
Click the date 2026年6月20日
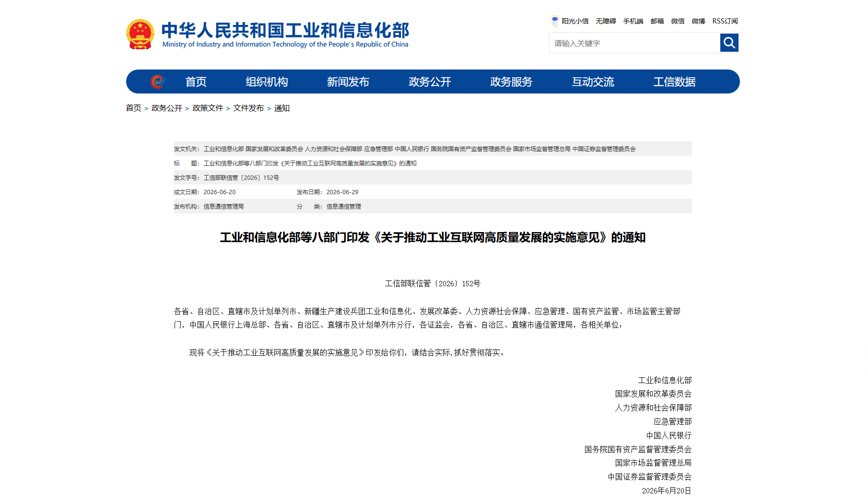click(667, 491)
